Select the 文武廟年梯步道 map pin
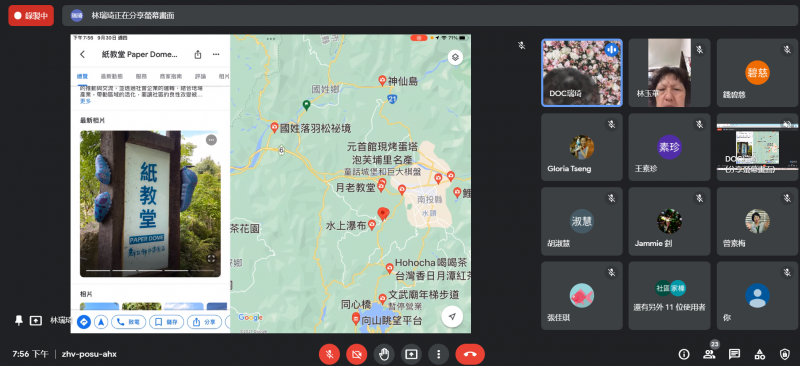 coord(382,298)
